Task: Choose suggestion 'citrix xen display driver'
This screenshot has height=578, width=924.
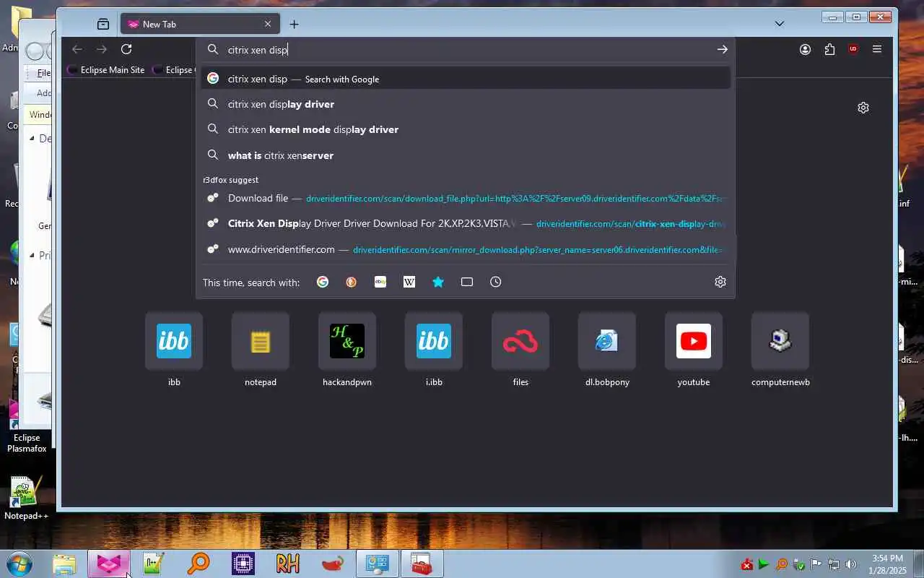Action: pyautogui.click(x=466, y=104)
